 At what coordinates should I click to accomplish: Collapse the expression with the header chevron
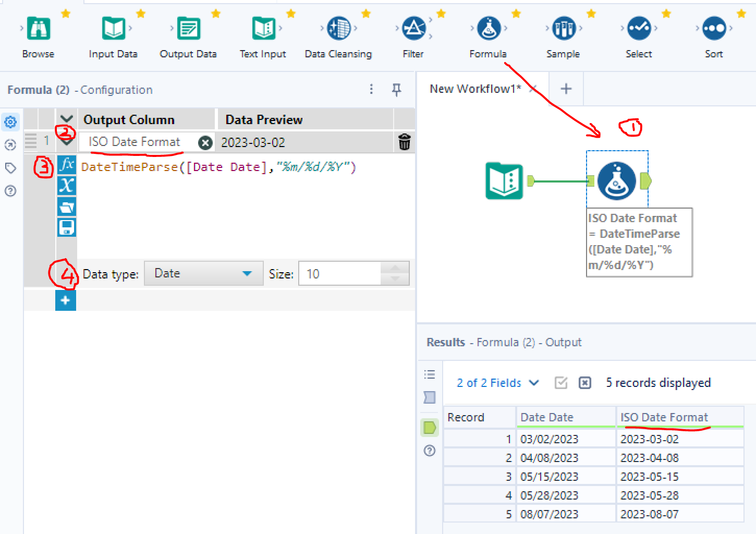click(x=66, y=119)
